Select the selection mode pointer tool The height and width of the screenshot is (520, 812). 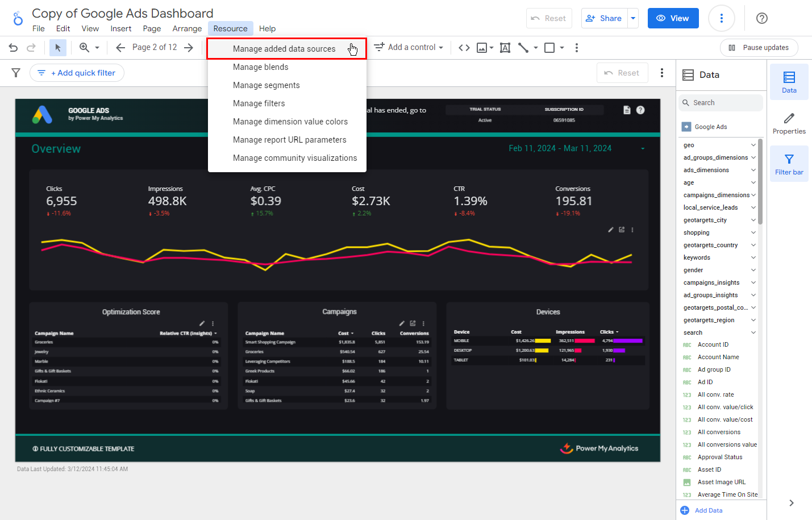[x=57, y=48]
